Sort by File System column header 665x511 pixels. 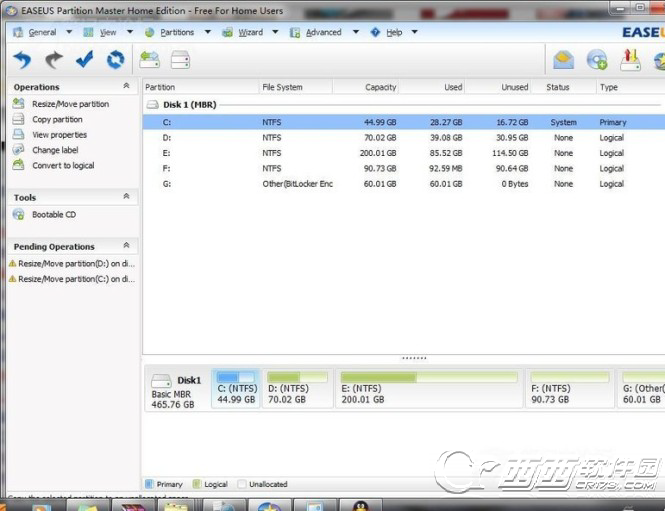[x=295, y=87]
